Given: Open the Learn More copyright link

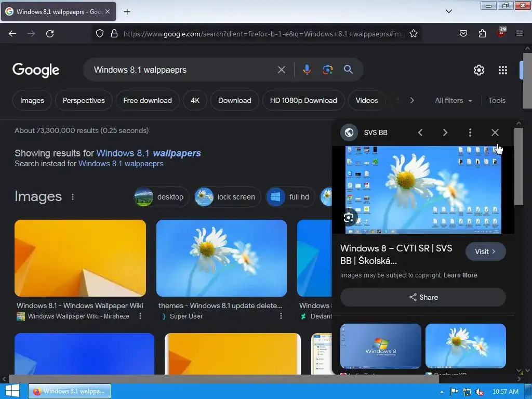Looking at the screenshot, I should tap(460, 275).
